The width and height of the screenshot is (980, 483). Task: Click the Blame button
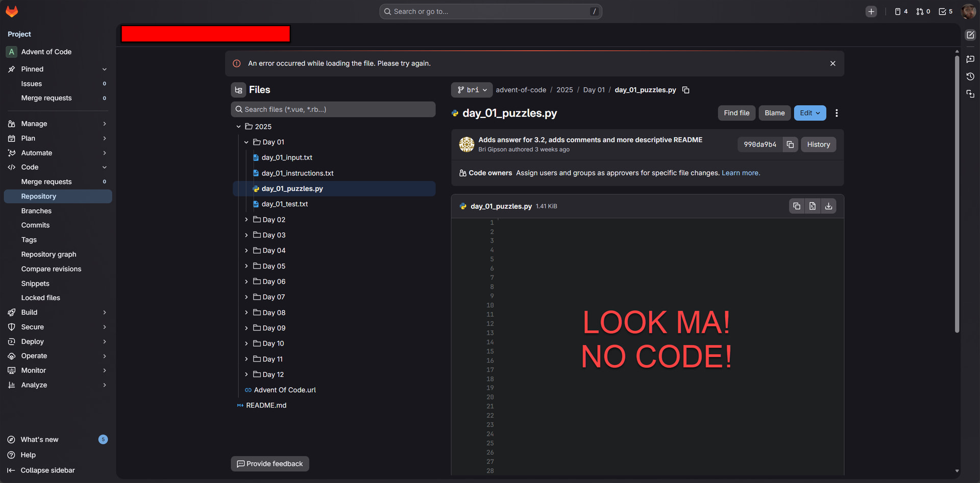pyautogui.click(x=774, y=113)
